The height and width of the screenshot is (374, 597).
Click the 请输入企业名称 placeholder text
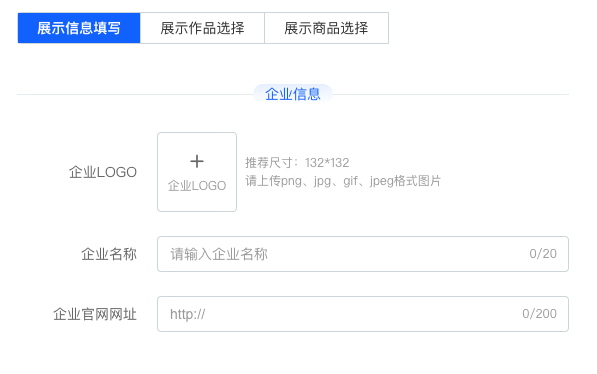click(219, 254)
